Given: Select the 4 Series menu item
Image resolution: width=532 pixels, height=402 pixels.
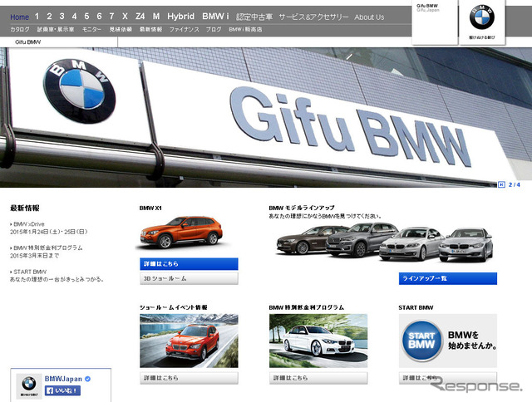Looking at the screenshot, I should [74, 17].
